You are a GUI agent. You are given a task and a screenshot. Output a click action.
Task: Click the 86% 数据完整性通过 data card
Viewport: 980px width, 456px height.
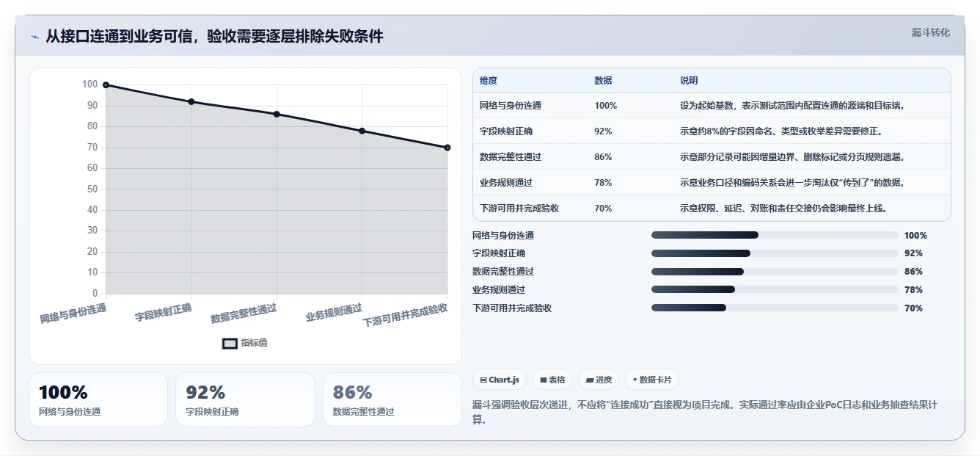(392, 399)
